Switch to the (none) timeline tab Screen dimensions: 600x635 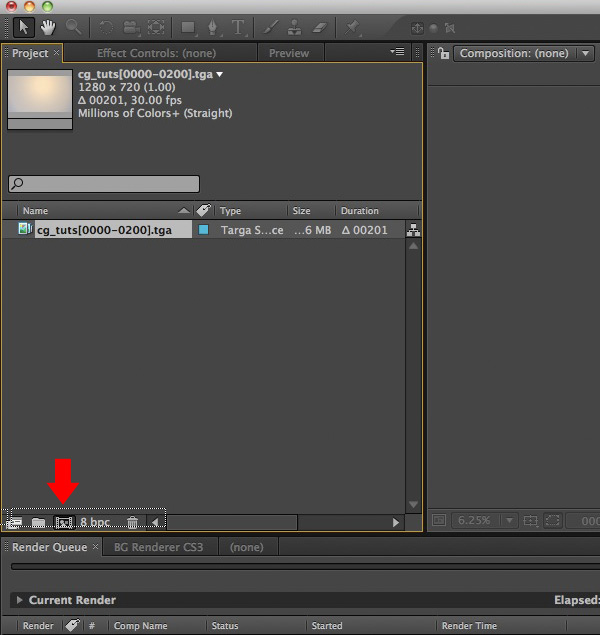247,547
